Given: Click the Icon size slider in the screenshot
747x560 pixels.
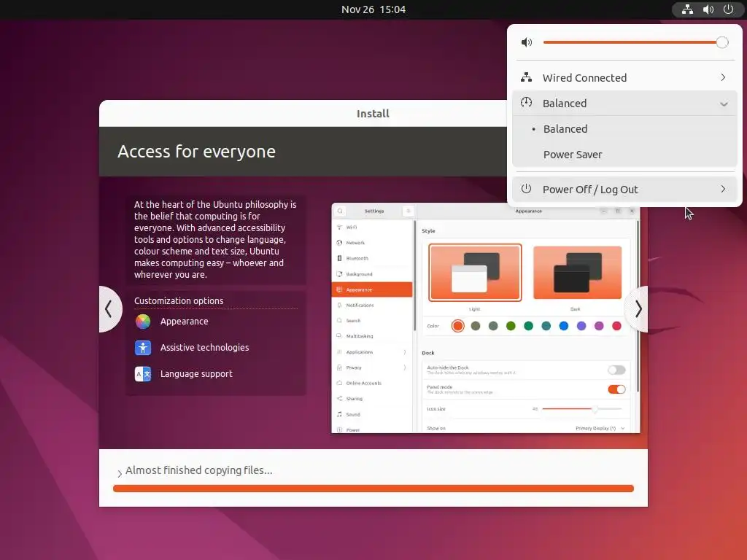Looking at the screenshot, I should click(x=581, y=409).
